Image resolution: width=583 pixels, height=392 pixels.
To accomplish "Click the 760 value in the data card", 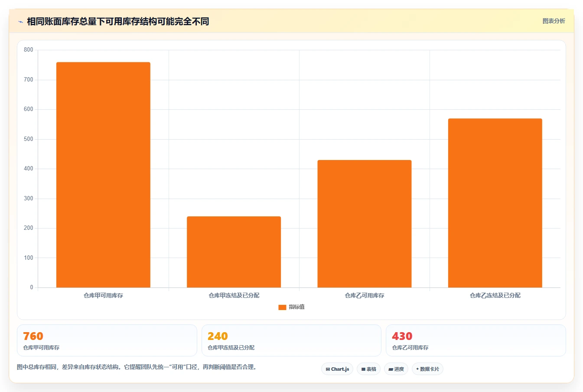I will coord(33,336).
